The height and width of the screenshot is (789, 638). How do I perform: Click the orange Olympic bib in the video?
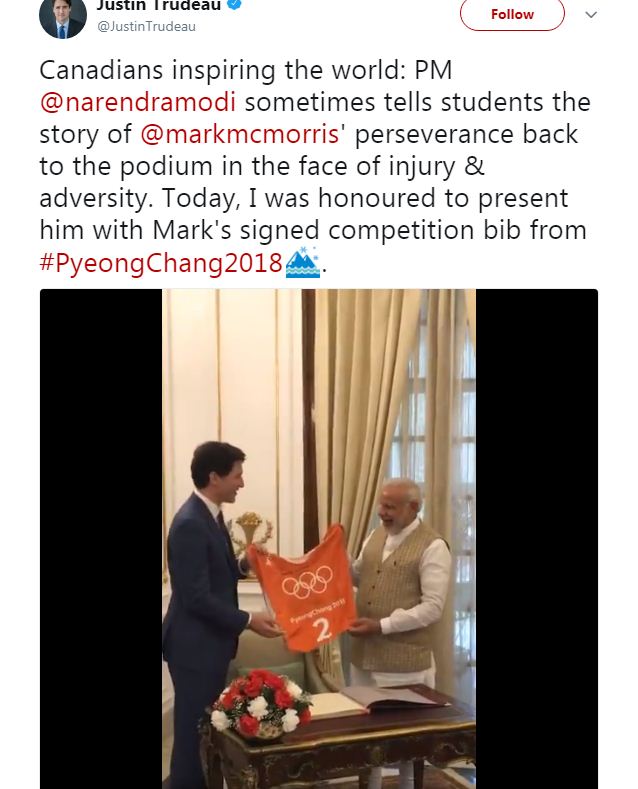[304, 588]
